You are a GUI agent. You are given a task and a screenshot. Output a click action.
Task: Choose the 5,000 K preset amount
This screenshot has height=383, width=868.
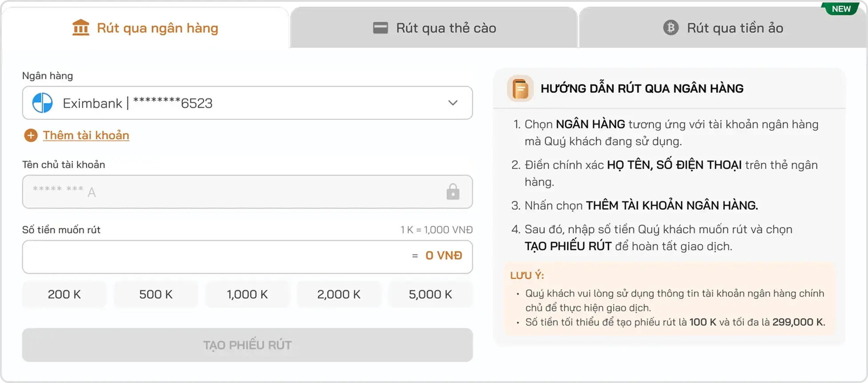pos(430,294)
